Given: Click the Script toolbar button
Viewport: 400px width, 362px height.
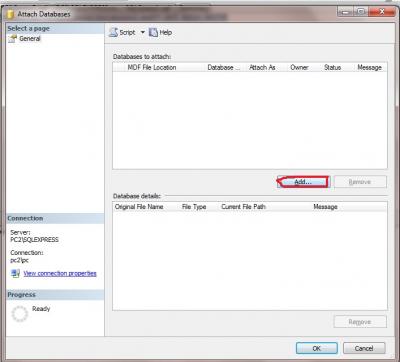Looking at the screenshot, I should (122, 32).
